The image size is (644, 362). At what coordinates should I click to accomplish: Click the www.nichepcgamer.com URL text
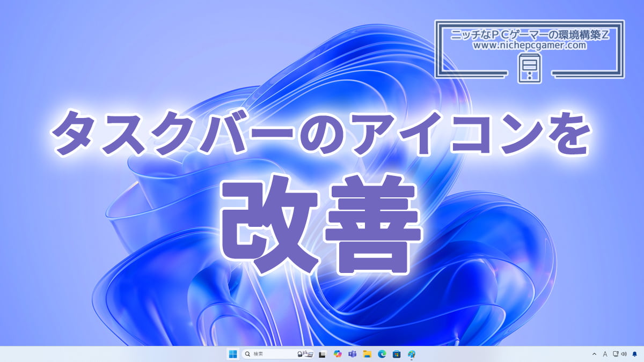click(529, 46)
